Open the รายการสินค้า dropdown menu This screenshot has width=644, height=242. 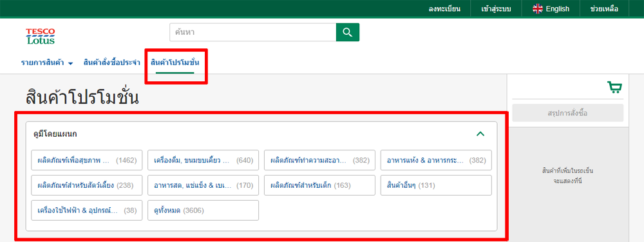pos(47,63)
